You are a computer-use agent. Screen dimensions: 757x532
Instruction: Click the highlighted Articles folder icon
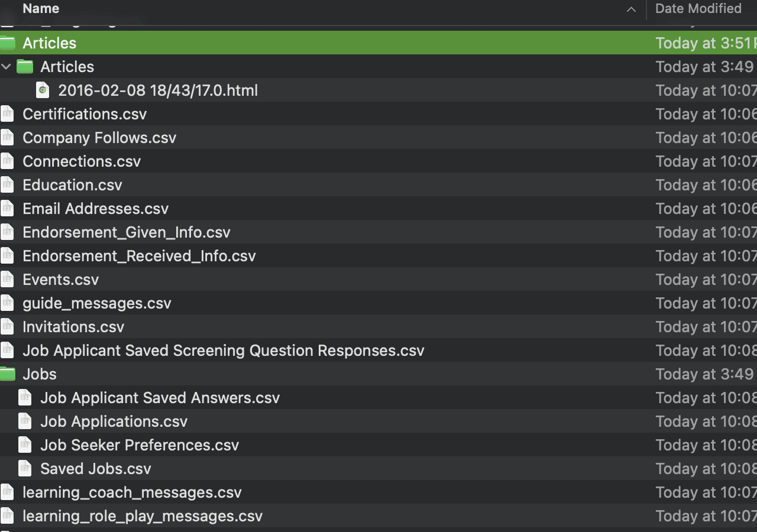click(x=7, y=43)
